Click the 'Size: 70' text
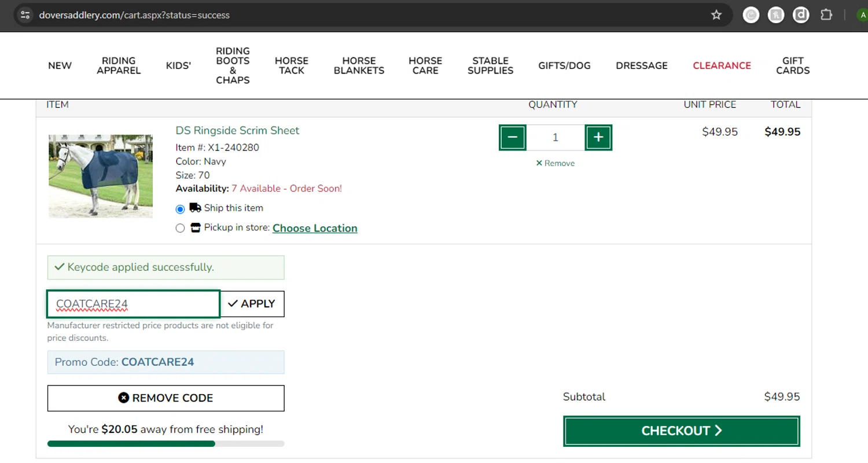 (193, 175)
